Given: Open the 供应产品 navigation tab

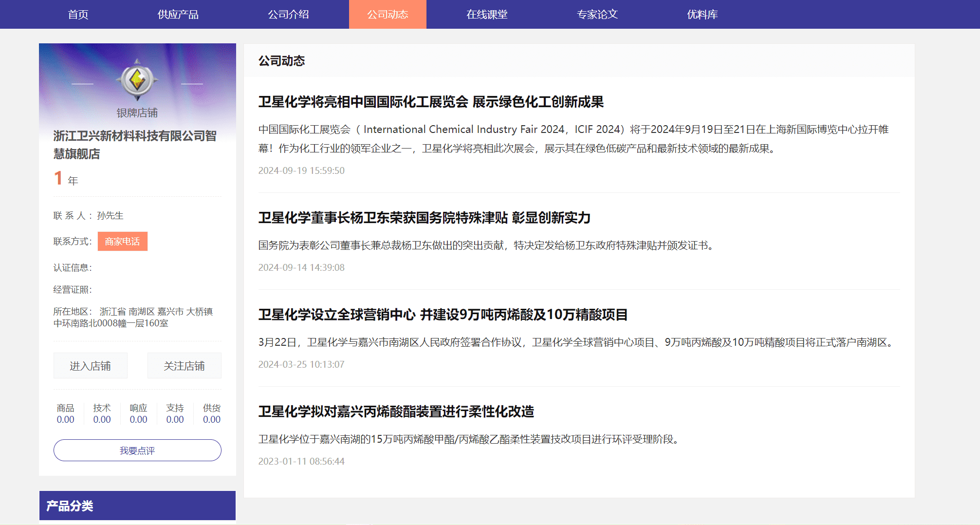Looking at the screenshot, I should 178,15.
